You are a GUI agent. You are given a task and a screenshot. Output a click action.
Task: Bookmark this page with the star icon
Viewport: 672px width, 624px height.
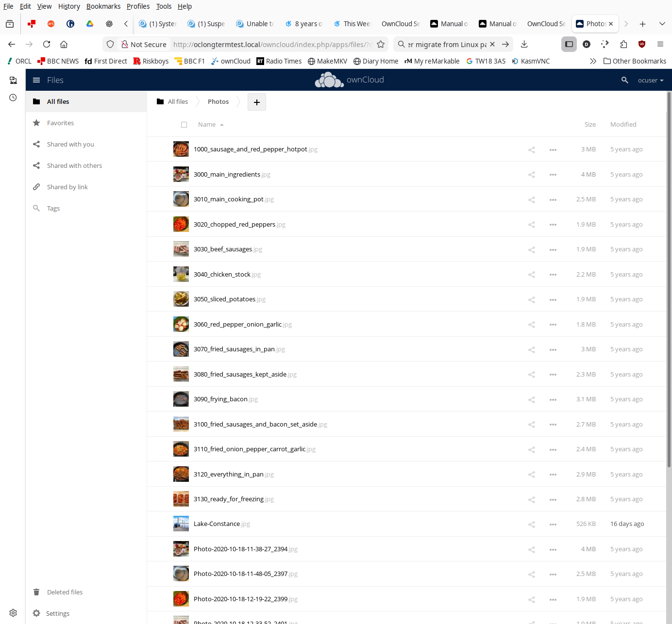click(381, 44)
